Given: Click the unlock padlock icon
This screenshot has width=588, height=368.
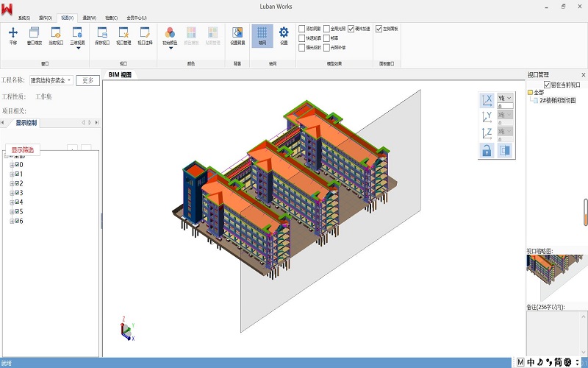Looking at the screenshot, I should pos(487,151).
